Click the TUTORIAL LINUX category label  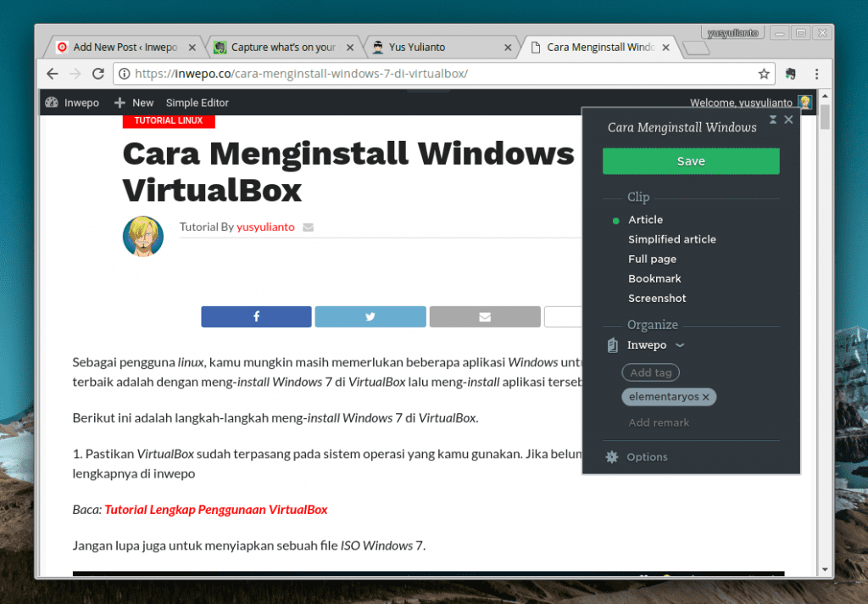[x=169, y=120]
